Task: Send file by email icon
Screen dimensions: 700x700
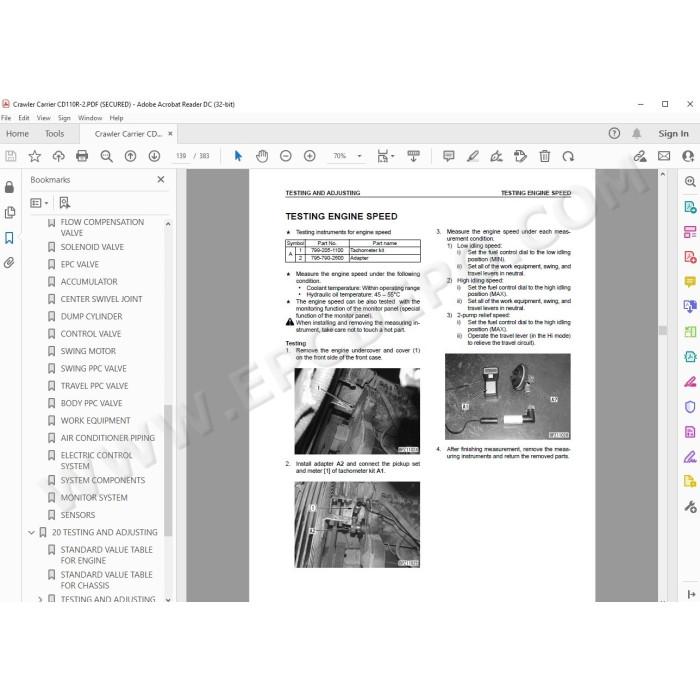Action: (664, 156)
